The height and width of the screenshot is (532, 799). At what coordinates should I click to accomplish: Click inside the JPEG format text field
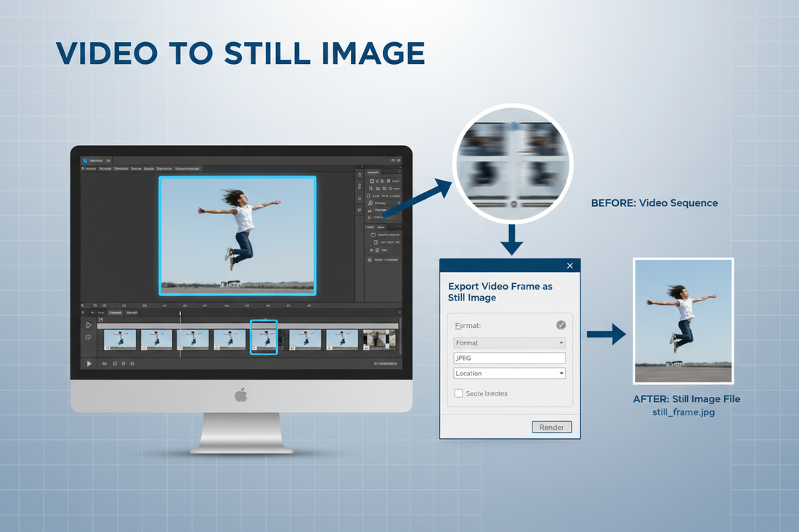(x=508, y=357)
